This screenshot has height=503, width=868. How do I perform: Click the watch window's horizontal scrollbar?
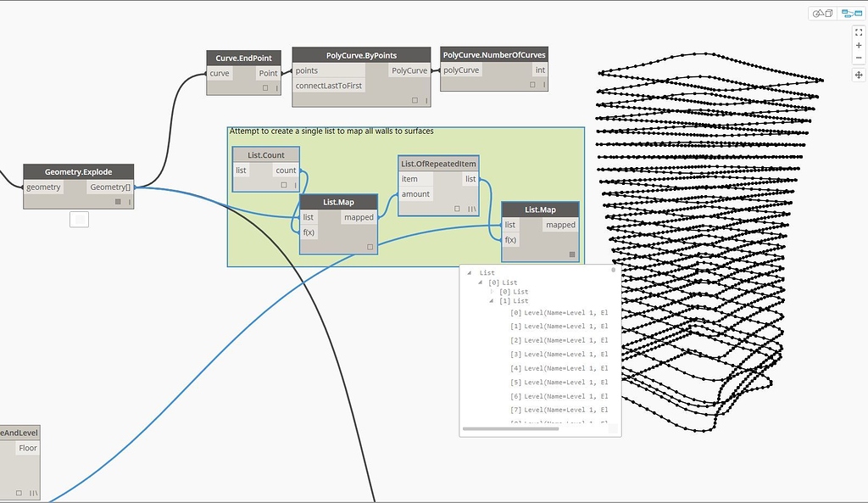[512, 428]
